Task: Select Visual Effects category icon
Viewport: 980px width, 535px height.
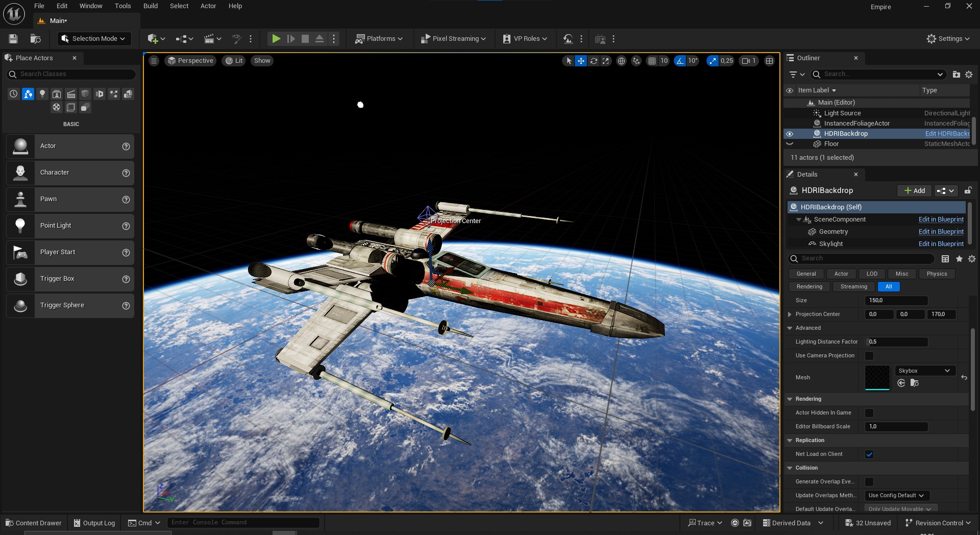Action: (x=114, y=94)
